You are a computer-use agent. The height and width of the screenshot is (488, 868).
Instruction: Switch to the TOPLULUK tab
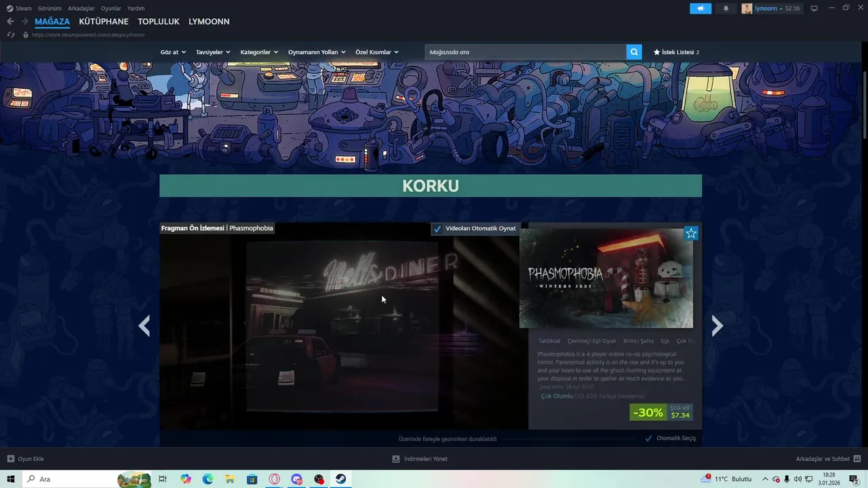point(159,22)
